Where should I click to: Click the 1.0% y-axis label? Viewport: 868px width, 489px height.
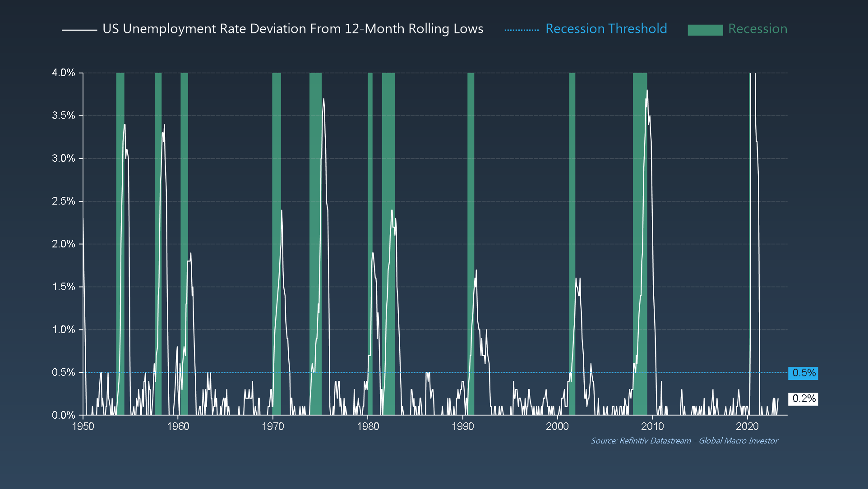click(64, 329)
